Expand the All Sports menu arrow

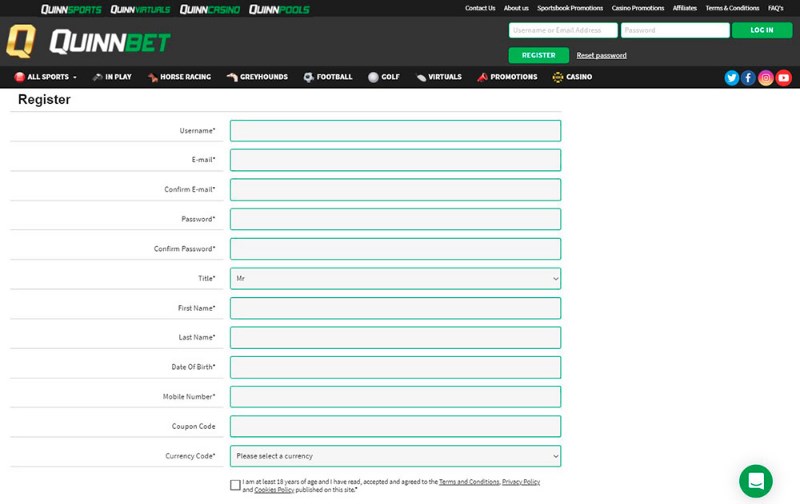(x=74, y=77)
